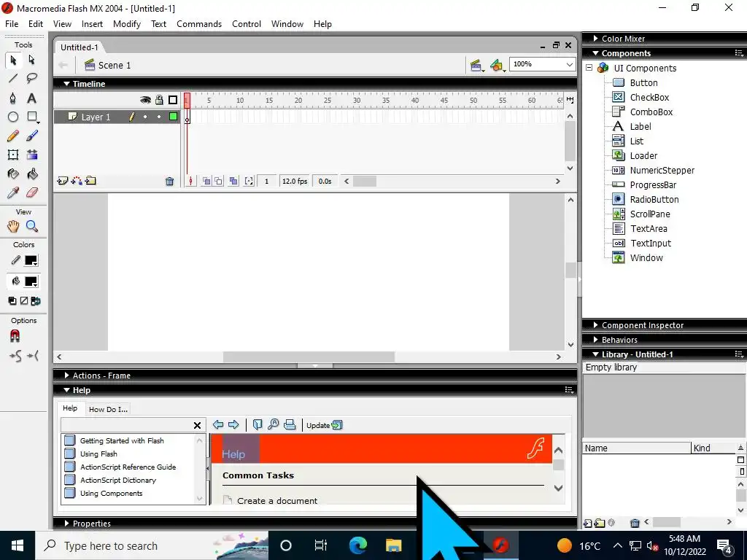Click the Insert Layer icon in Timeline
747x560 pixels.
63,181
